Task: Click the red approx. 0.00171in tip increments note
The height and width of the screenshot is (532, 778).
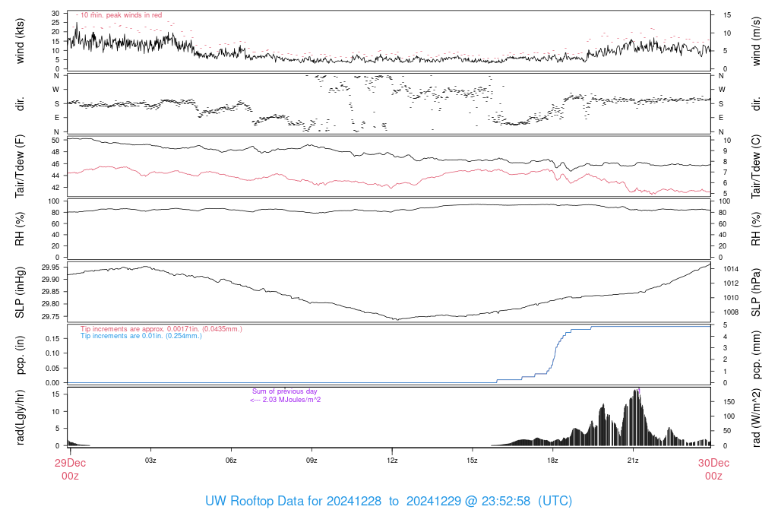Action: coord(160,329)
